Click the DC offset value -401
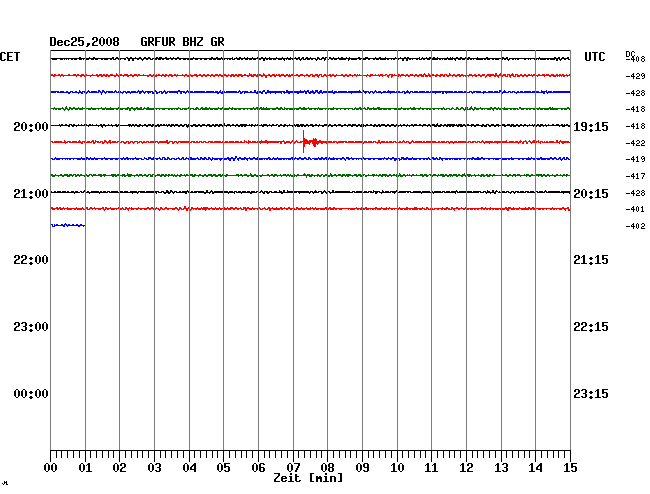The height and width of the screenshot is (494, 650). (635, 209)
